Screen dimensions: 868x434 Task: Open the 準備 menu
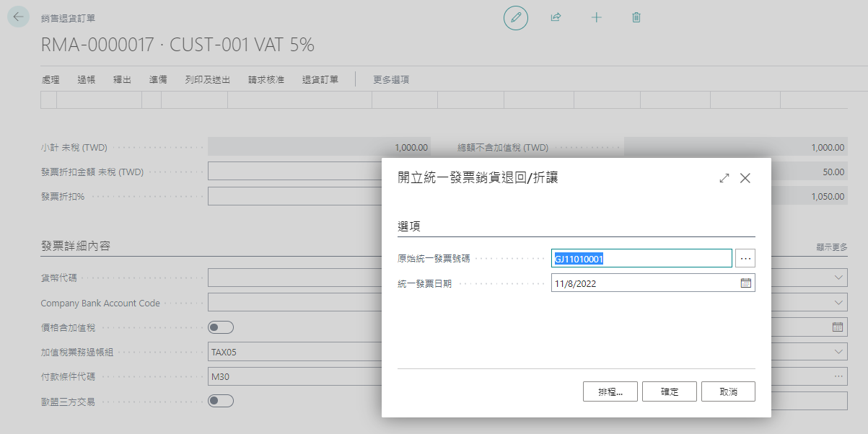click(158, 80)
